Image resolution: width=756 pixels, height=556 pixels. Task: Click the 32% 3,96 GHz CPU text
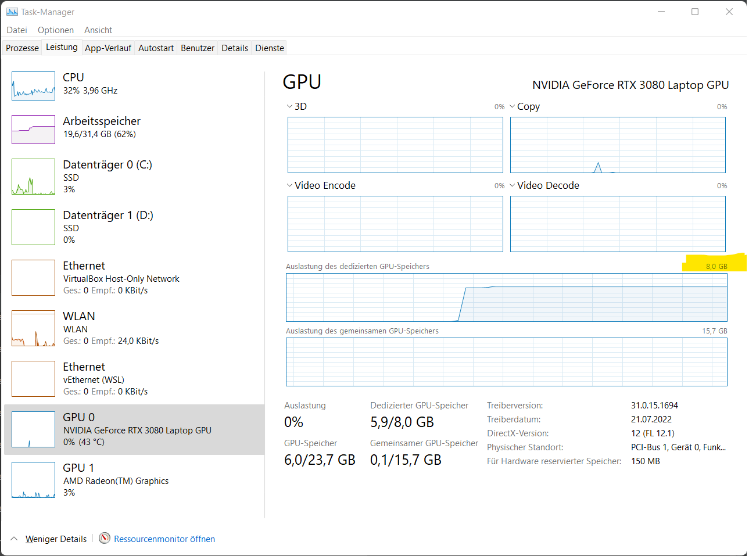pyautogui.click(x=91, y=91)
